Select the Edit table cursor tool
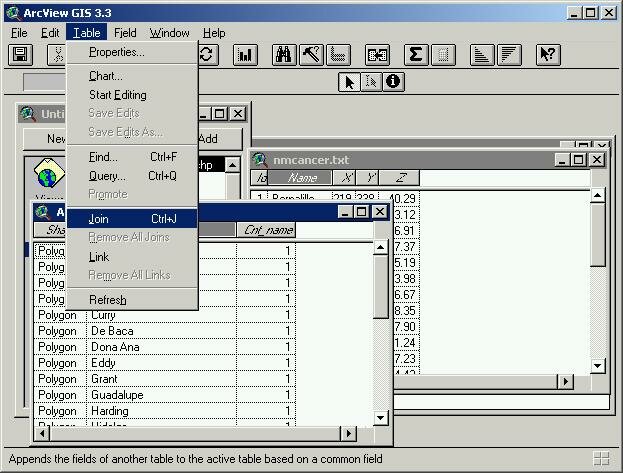623x473 pixels. point(371,82)
